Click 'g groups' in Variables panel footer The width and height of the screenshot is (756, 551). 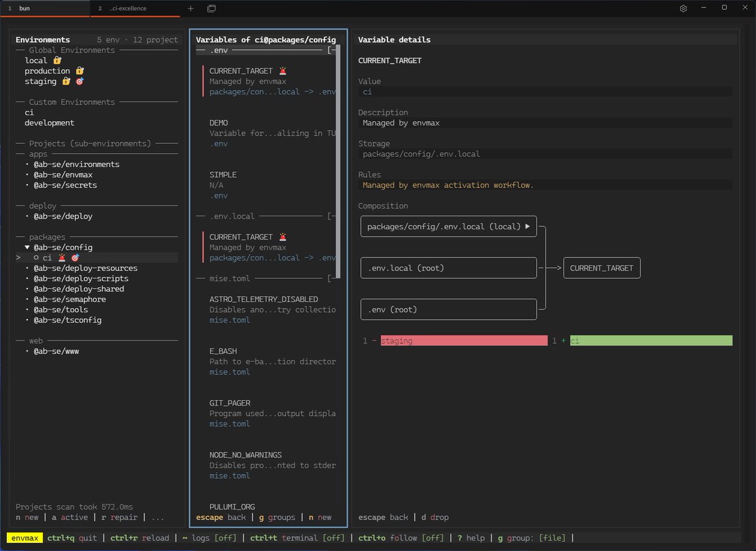pos(277,517)
